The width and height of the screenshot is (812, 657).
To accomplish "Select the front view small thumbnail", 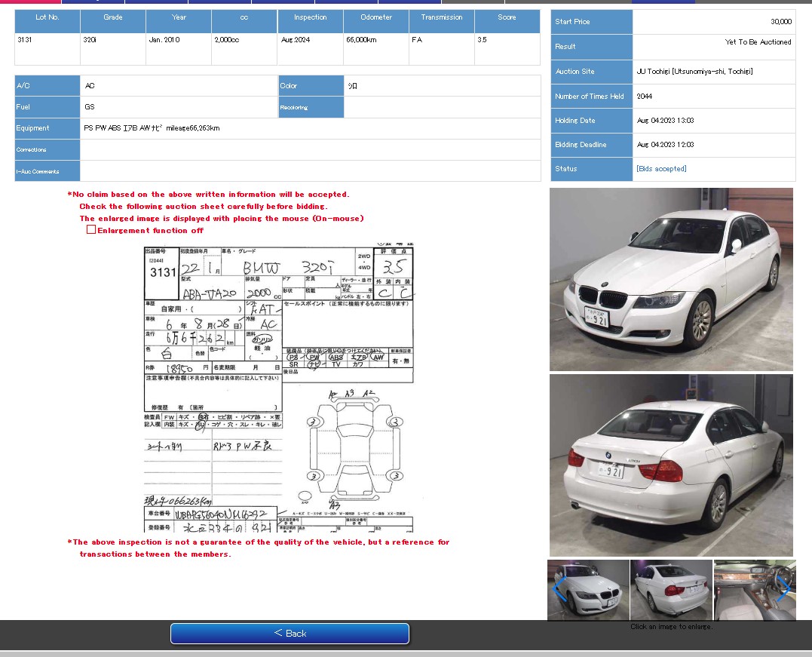I will 588,590.
